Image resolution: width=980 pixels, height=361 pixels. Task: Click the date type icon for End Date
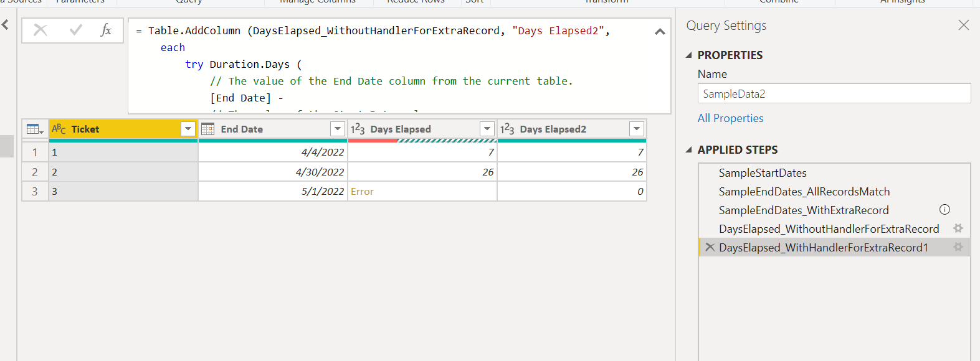click(x=208, y=129)
